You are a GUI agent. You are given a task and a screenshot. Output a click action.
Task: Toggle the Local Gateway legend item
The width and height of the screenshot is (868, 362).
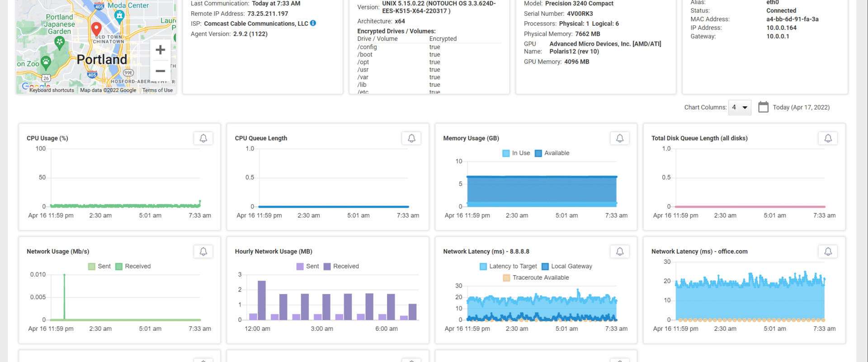click(x=567, y=267)
